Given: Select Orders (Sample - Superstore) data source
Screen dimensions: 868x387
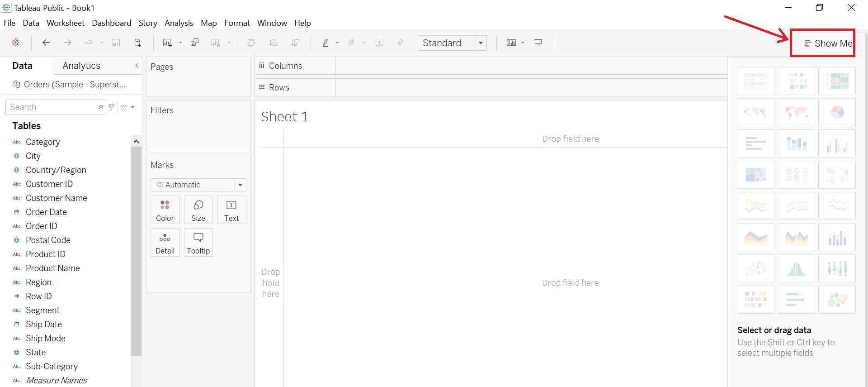Looking at the screenshot, I should pos(70,85).
